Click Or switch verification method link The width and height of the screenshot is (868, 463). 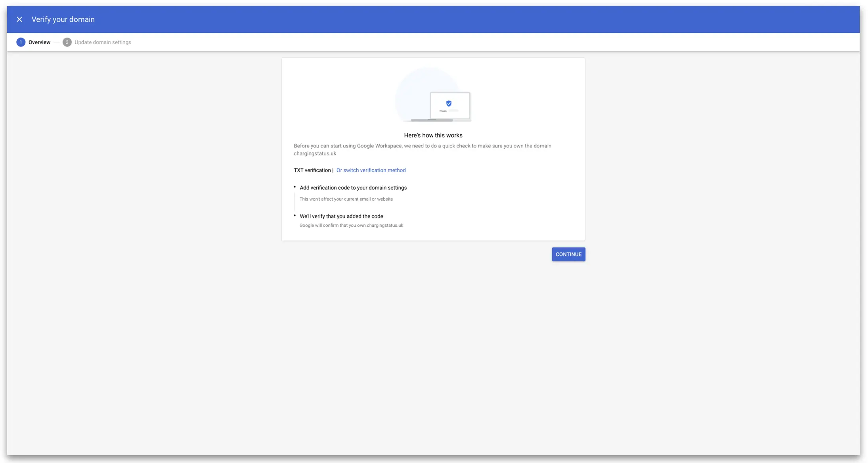tap(371, 170)
